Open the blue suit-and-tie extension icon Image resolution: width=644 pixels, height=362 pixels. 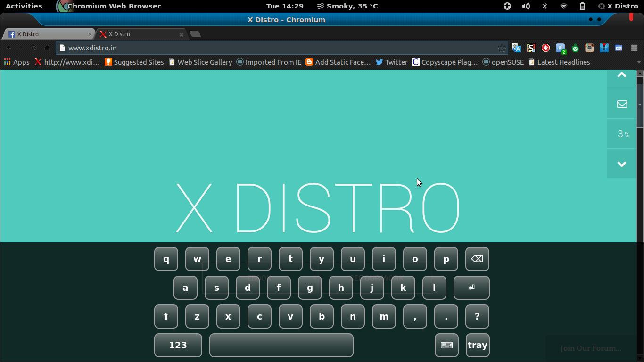click(x=604, y=48)
